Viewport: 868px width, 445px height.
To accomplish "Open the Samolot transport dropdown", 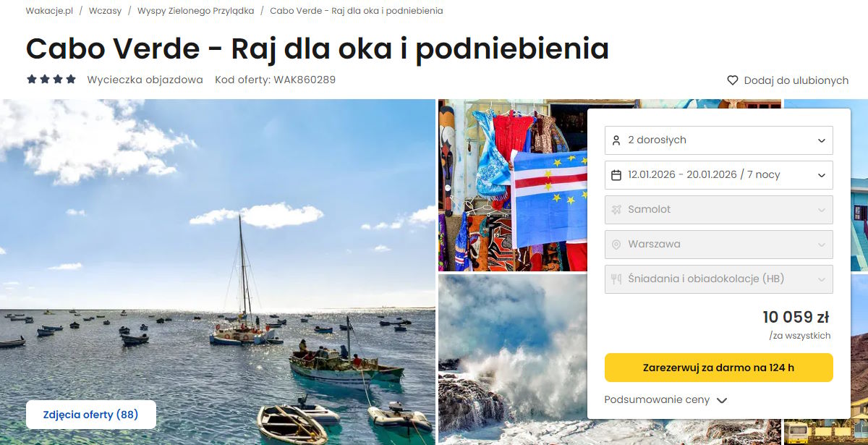I will coord(719,210).
